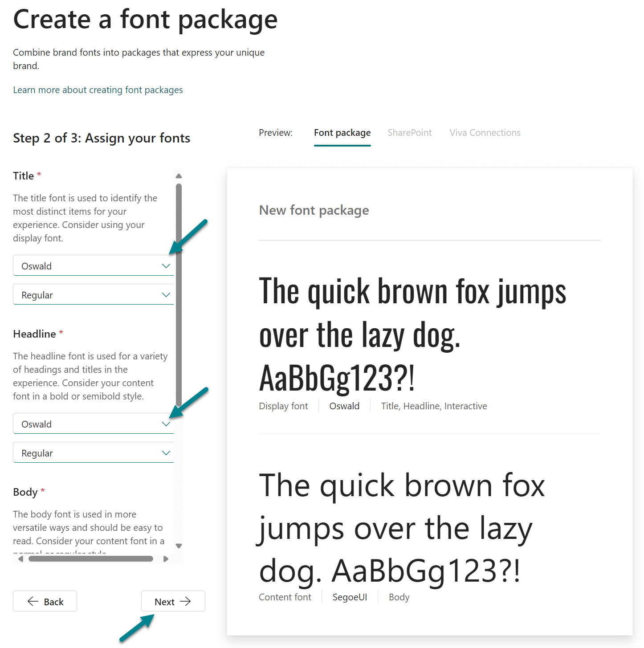Open the Title font style Regular dropdown
This screenshot has height=648, width=644.
pyautogui.click(x=89, y=295)
